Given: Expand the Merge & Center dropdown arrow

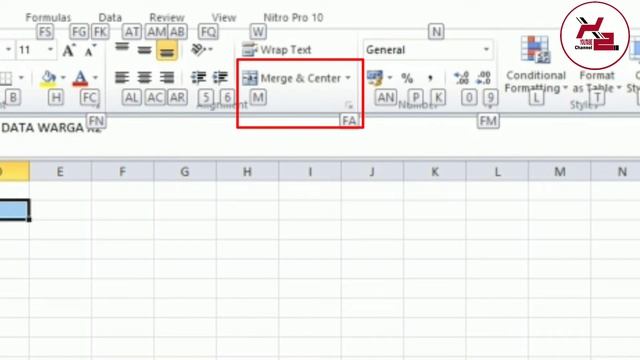Looking at the screenshot, I should (x=348, y=78).
